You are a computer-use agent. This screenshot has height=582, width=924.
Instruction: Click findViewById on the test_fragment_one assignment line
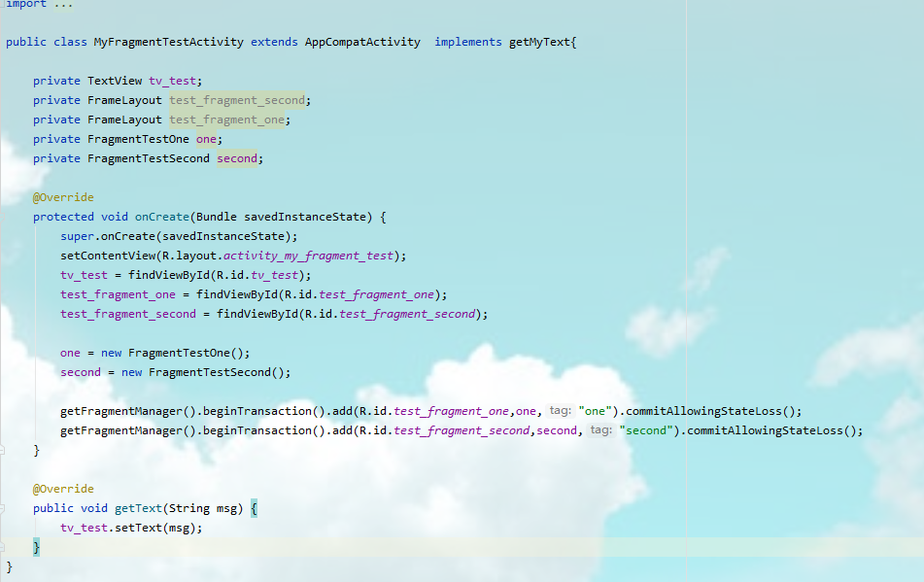tap(237, 294)
